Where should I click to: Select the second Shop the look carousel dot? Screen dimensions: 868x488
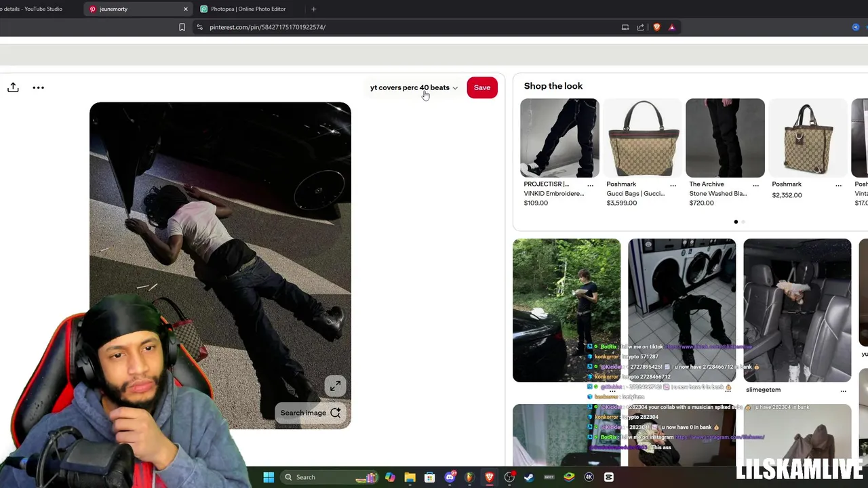743,222
